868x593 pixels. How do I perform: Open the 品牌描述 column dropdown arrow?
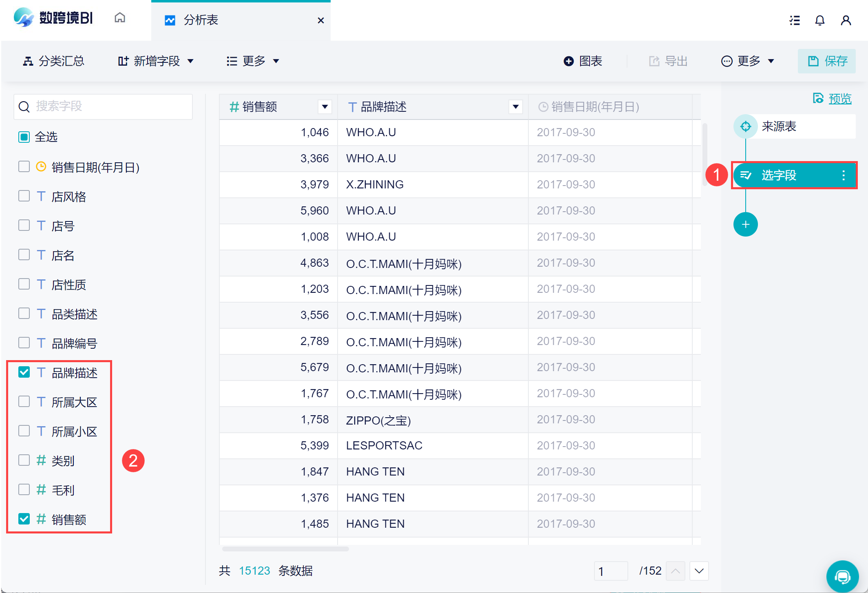pos(515,107)
